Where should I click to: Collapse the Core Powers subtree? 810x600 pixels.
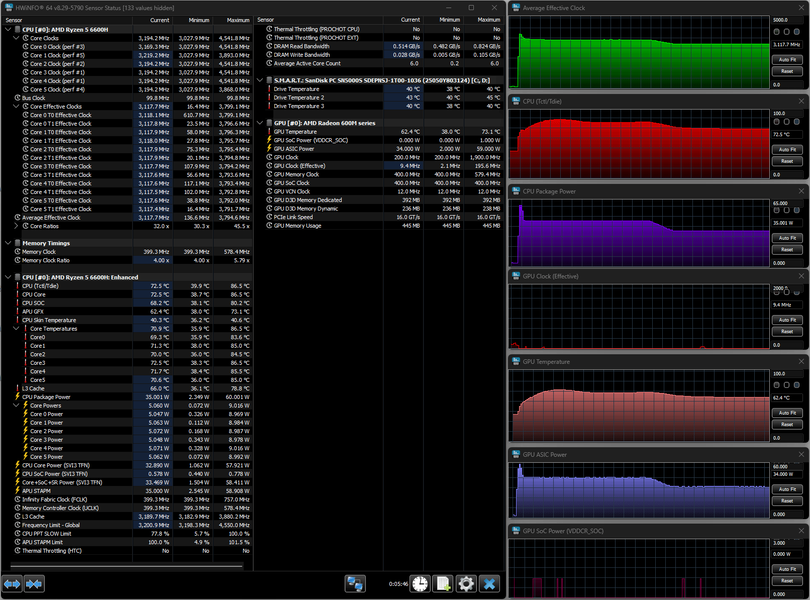coord(16,406)
